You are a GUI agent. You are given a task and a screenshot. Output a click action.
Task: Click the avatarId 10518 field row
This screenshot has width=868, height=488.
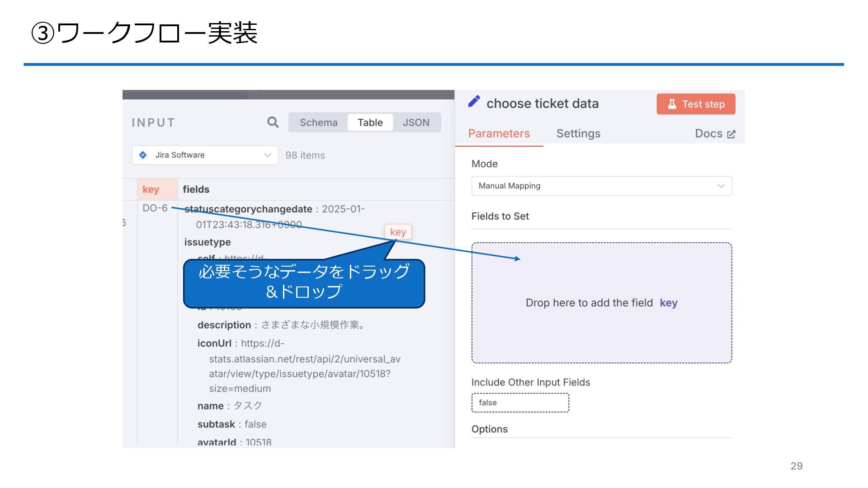(234, 442)
